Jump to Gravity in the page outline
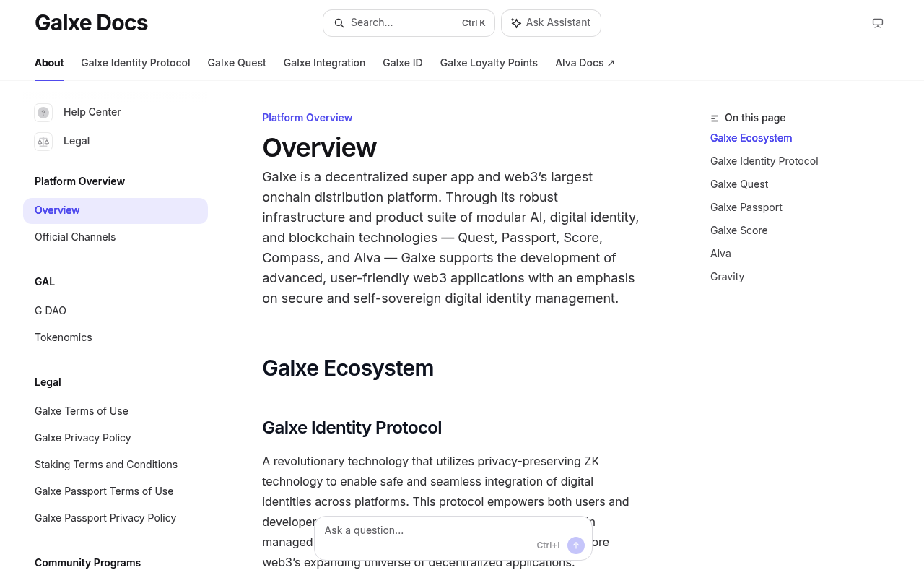Screen dimensions: 924x578 (727, 277)
